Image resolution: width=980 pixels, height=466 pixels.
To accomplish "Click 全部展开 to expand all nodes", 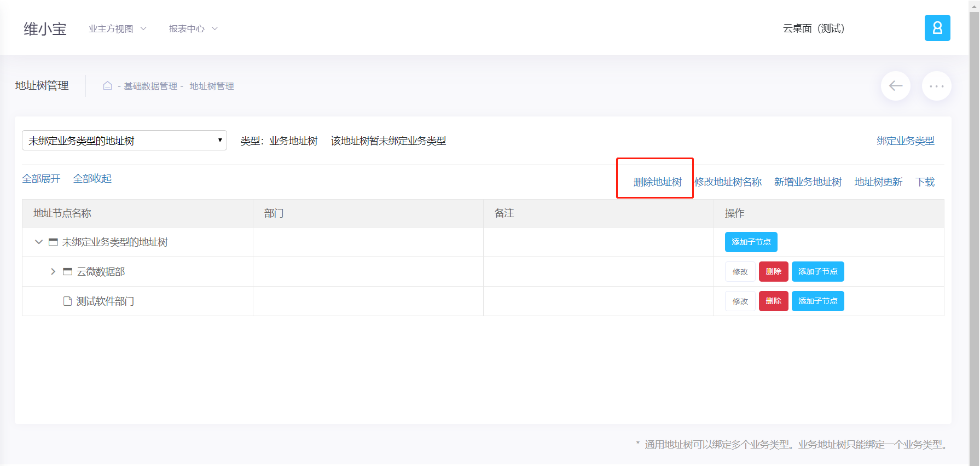I will click(41, 178).
